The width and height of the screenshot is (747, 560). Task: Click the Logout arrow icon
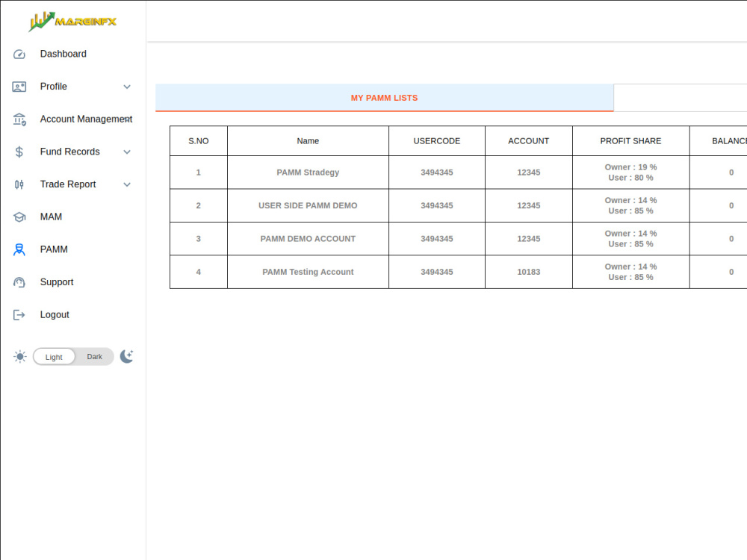19,315
